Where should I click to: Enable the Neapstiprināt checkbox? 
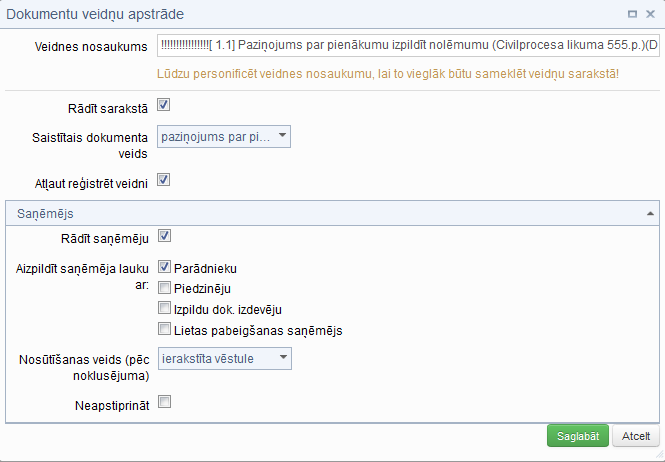click(x=165, y=401)
